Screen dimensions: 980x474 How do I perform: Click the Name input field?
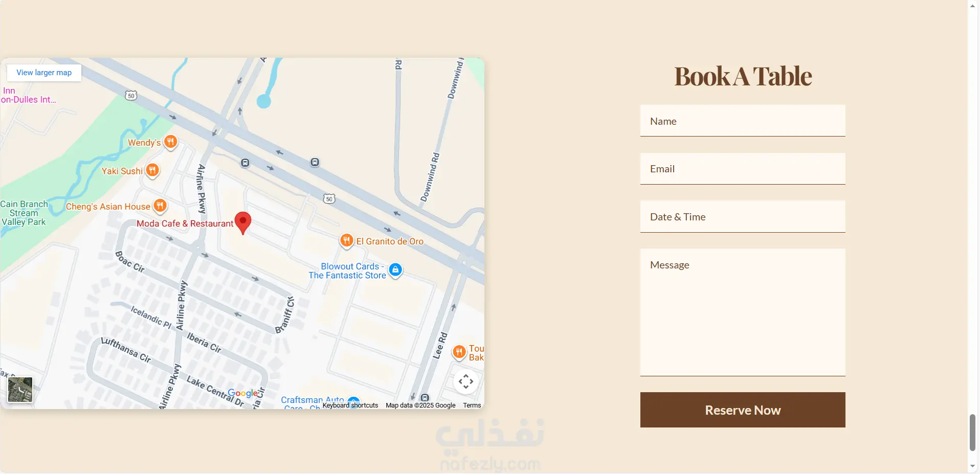pos(743,121)
